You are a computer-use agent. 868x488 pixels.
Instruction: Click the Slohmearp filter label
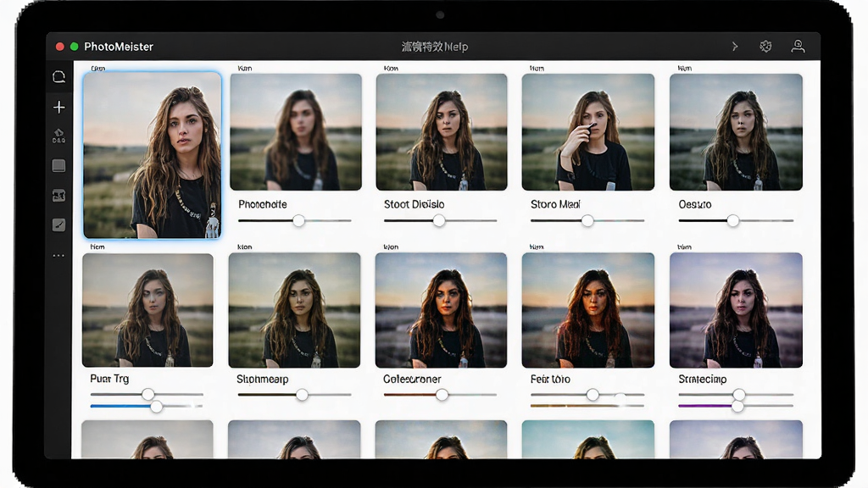pyautogui.click(x=263, y=379)
